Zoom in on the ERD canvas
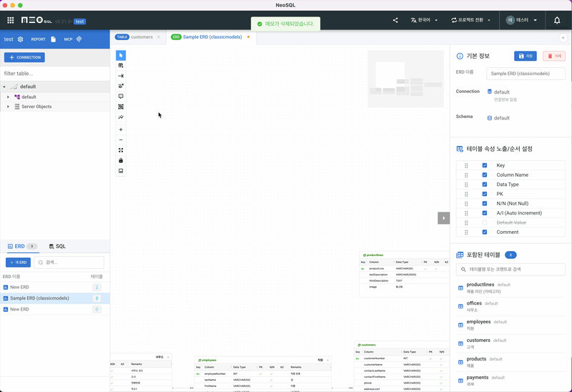The image size is (572, 392). point(121,129)
